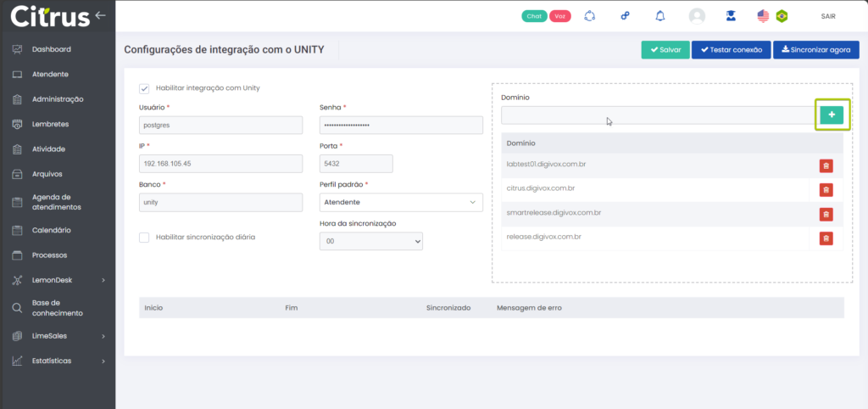Switch language with the Brazil flag

(x=782, y=16)
